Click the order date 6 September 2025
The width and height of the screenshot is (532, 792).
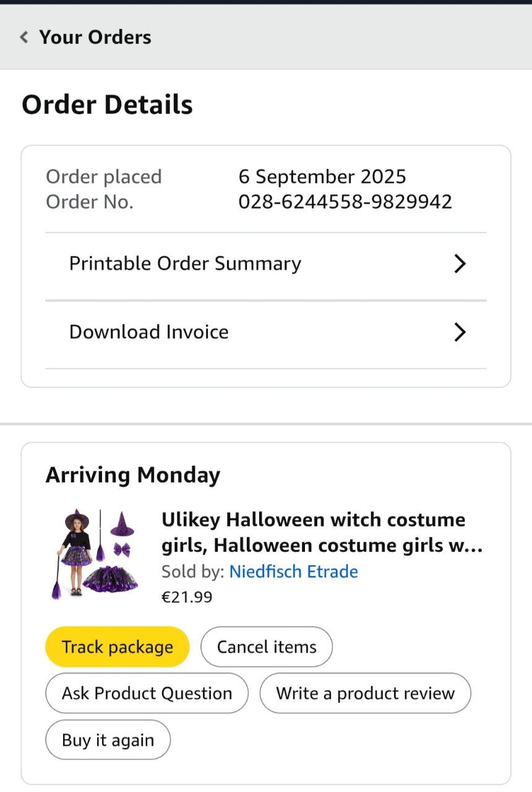tap(322, 177)
